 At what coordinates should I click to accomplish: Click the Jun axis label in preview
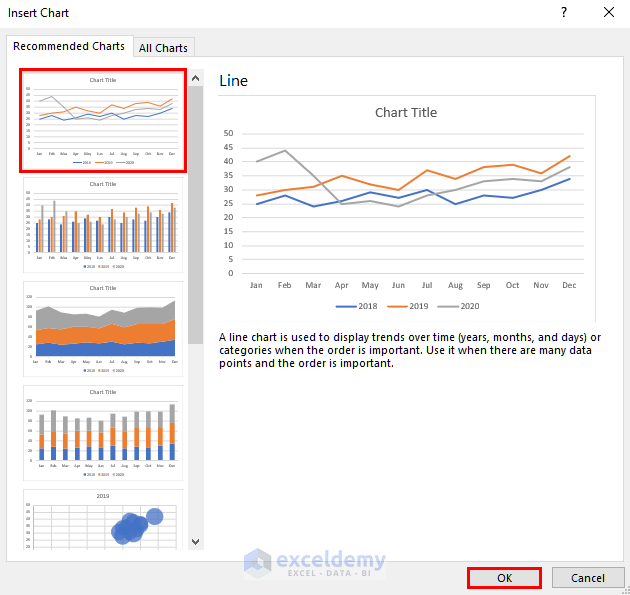[398, 285]
